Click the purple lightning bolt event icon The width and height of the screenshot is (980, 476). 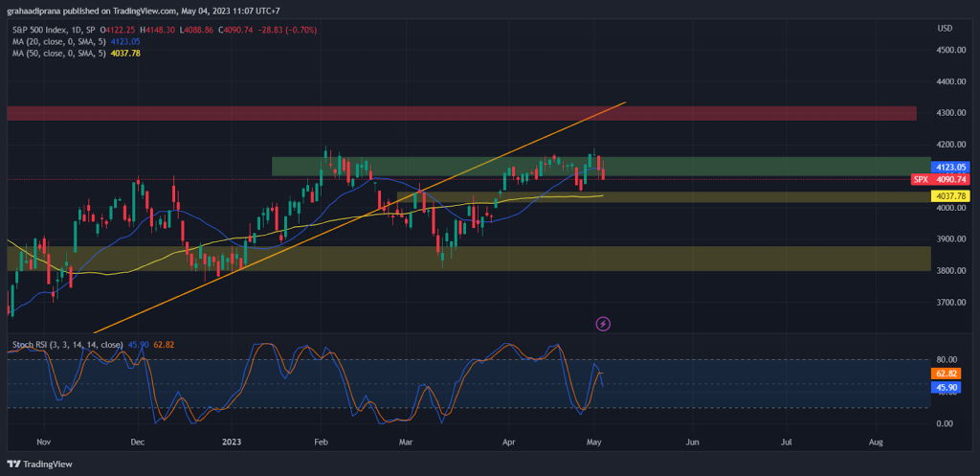tap(603, 324)
